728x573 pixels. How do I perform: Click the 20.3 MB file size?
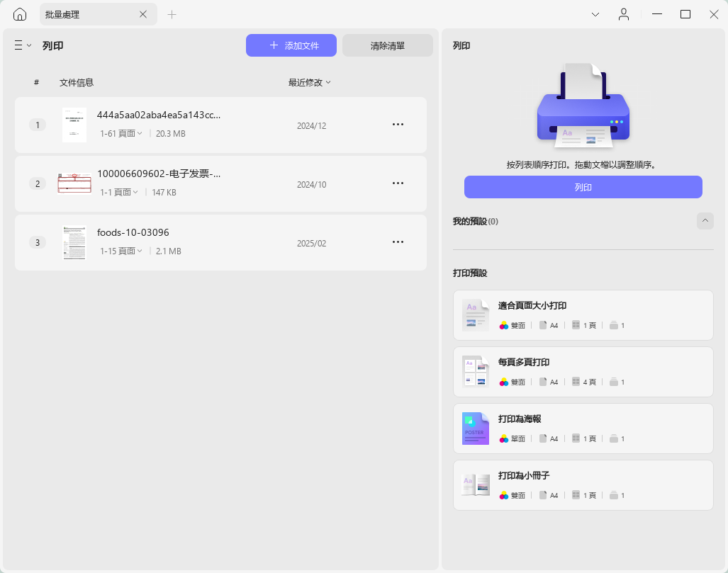[x=170, y=134]
